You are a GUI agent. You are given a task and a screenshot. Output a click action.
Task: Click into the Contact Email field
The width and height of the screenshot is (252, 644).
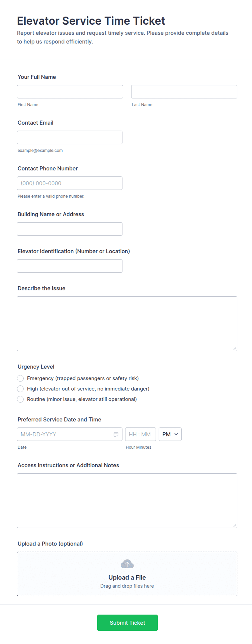70,137
